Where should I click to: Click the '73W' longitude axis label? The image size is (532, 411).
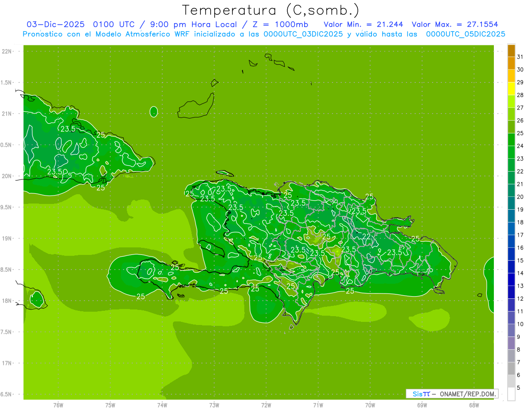tap(214, 405)
